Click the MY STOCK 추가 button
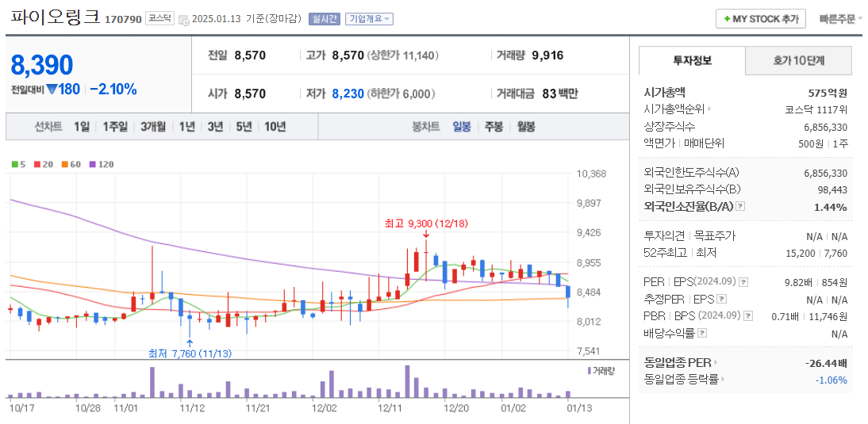This screenshot has width=868, height=424. coord(761,19)
